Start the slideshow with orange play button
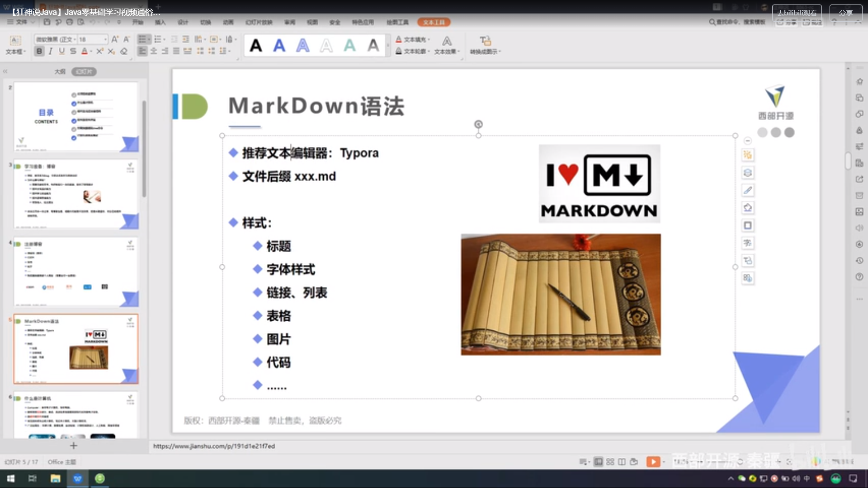The height and width of the screenshot is (488, 868). (x=653, y=461)
